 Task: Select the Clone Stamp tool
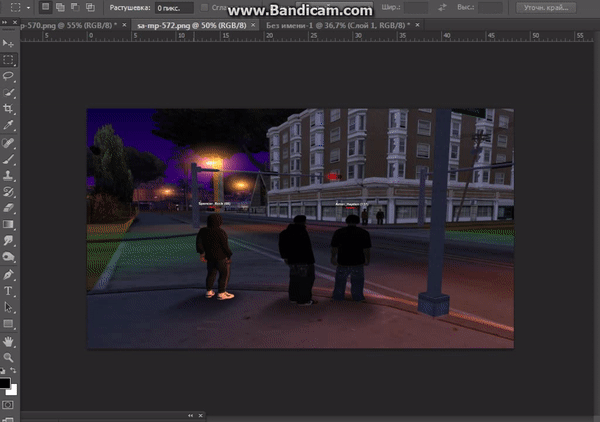(x=8, y=175)
